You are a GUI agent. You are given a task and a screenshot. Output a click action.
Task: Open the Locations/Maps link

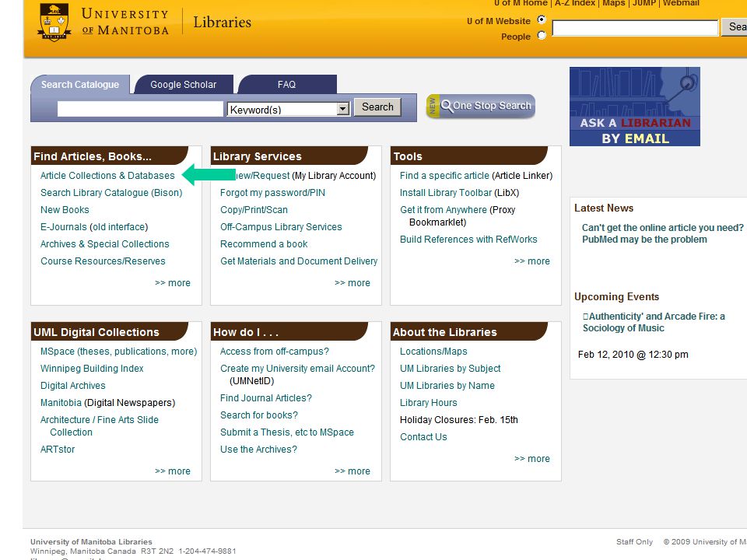433,352
